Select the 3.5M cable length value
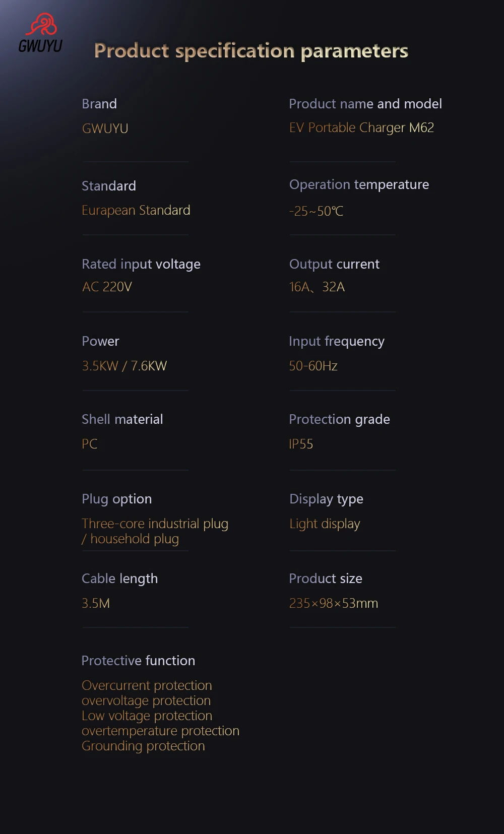This screenshot has width=504, height=834. 96,603
